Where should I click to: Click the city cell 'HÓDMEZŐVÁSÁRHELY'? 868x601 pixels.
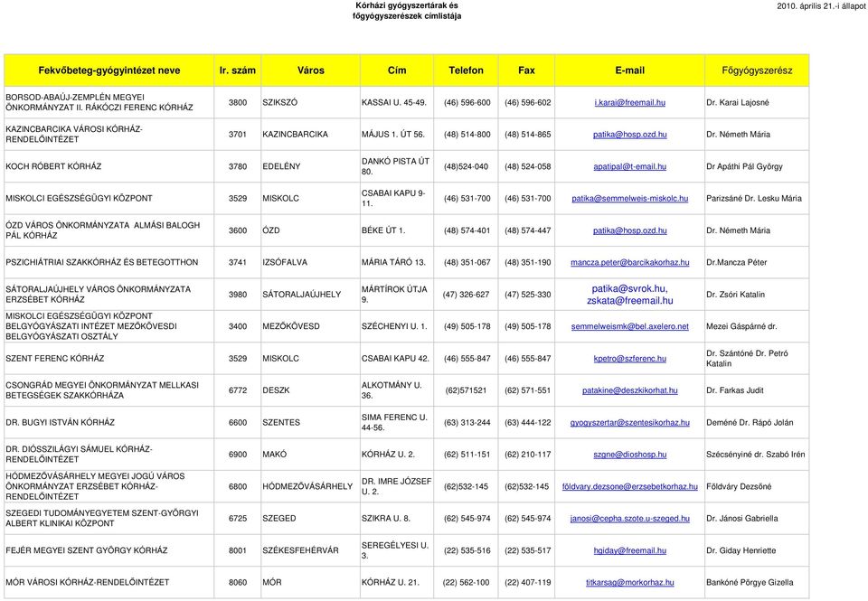point(307,486)
